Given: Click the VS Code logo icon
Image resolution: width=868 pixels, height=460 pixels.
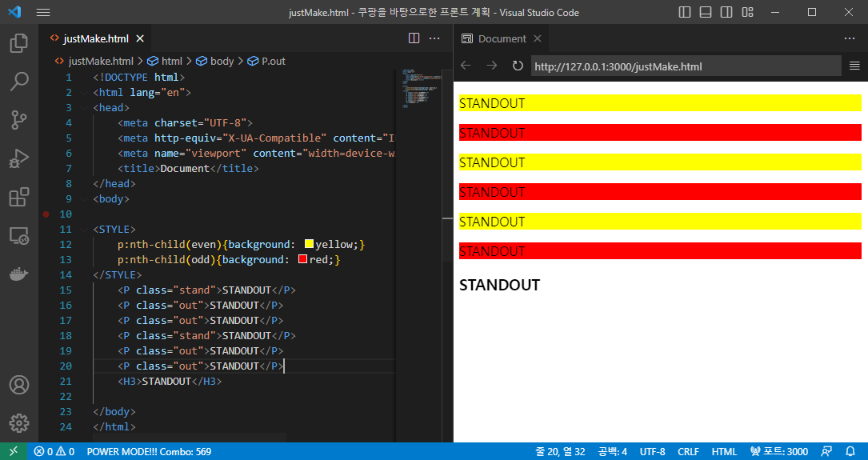Looking at the screenshot, I should (15, 12).
